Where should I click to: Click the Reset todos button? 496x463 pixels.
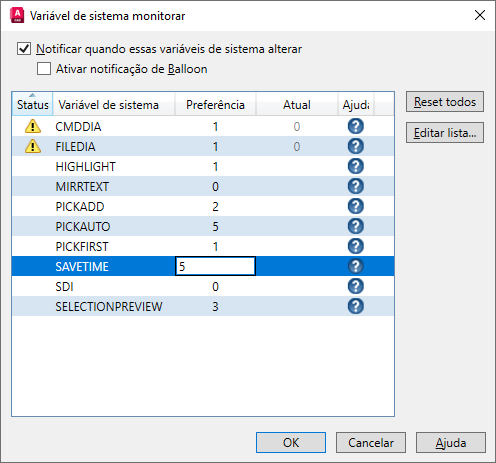[445, 102]
